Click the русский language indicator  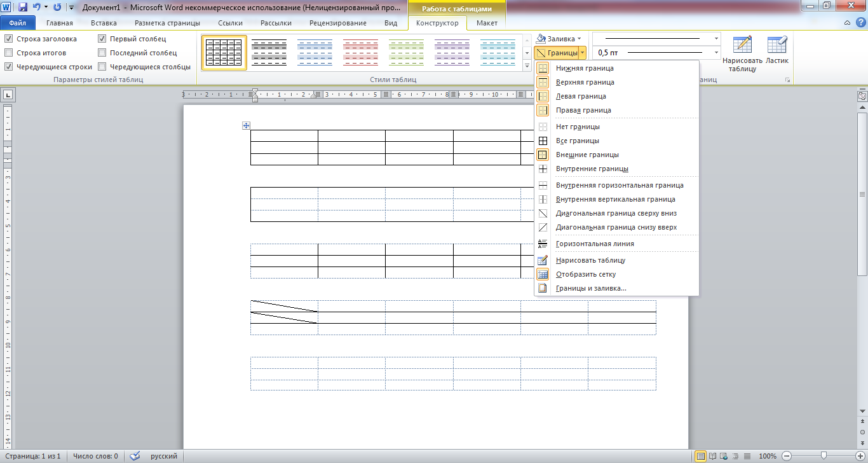[x=164, y=456]
